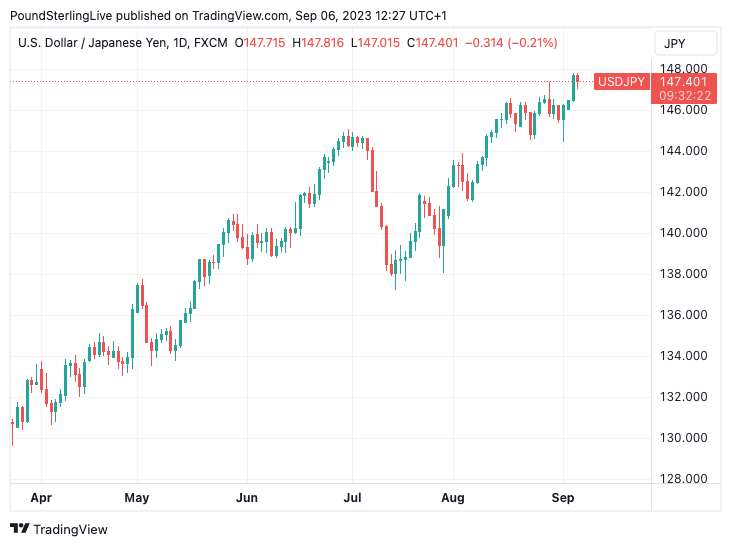The image size is (731, 546).
Task: Click the current price tag 147.401
Action: click(x=684, y=81)
